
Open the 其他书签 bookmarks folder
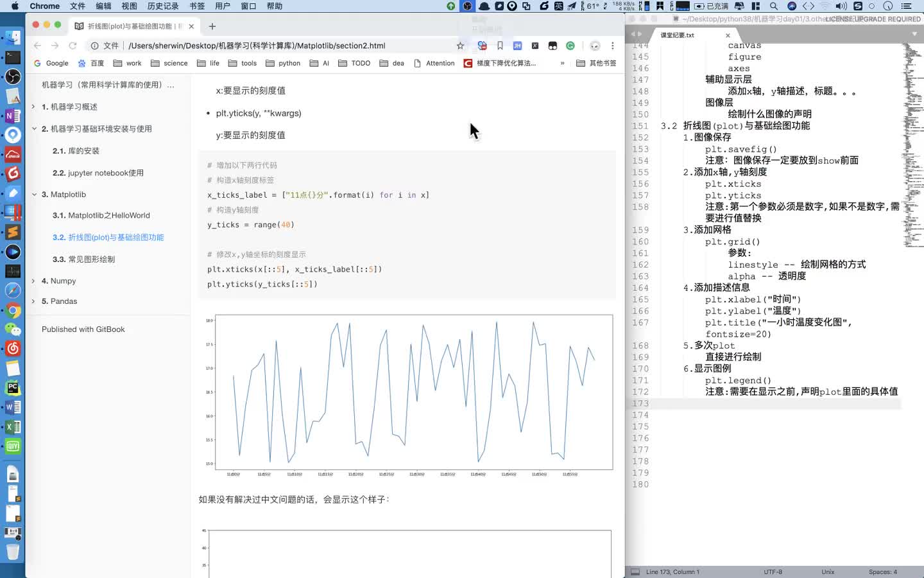[596, 63]
